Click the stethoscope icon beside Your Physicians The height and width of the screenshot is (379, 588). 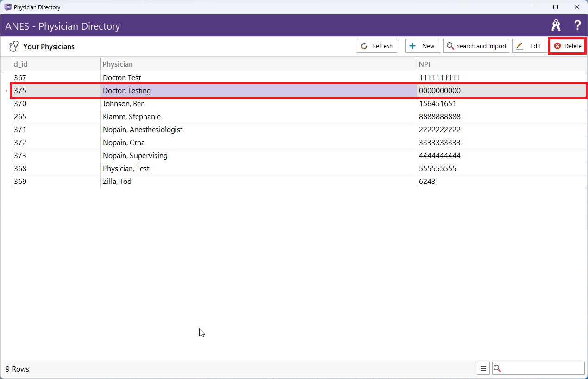click(14, 46)
